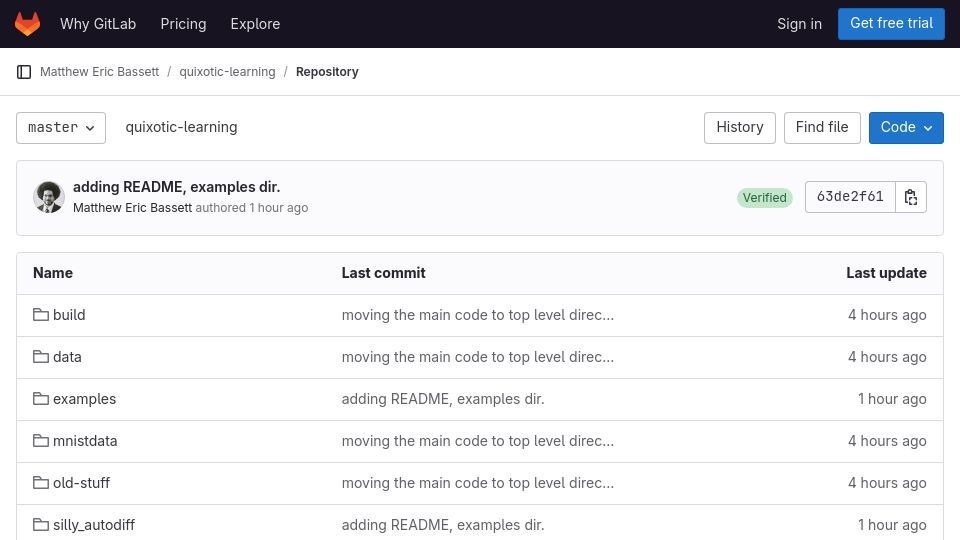Image resolution: width=960 pixels, height=540 pixels.
Task: Click data row's last commit message
Action: (478, 357)
